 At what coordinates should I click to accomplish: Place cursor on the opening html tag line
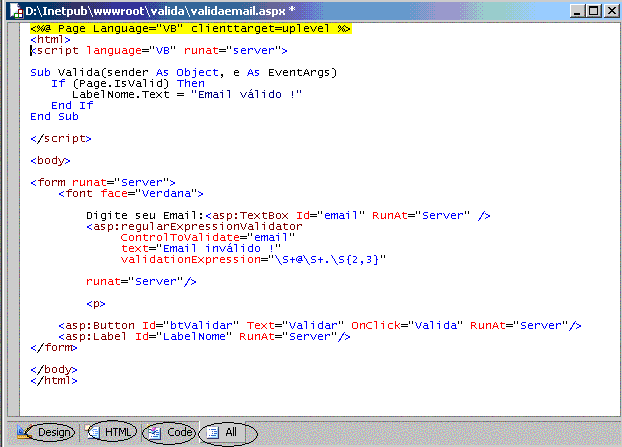(x=50, y=40)
